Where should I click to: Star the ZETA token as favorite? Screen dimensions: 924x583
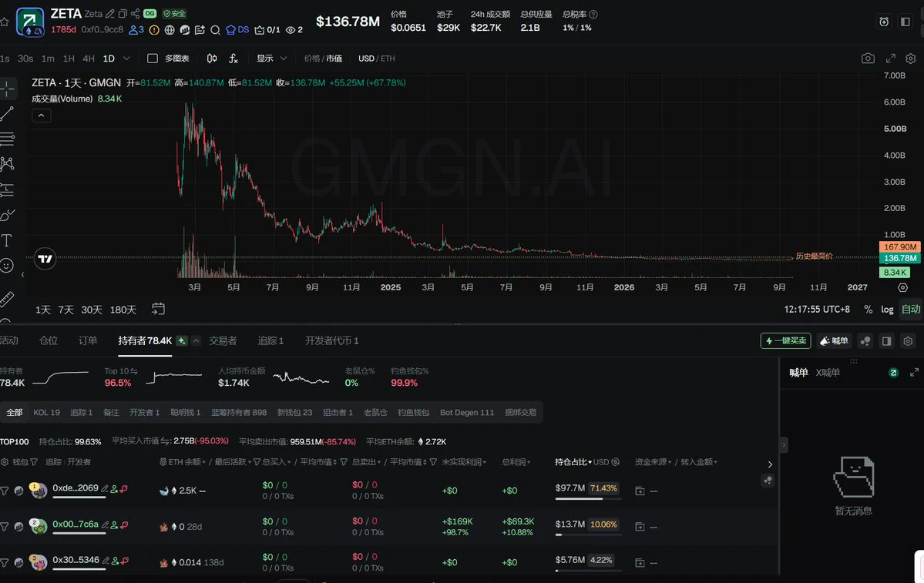[x=5, y=22]
